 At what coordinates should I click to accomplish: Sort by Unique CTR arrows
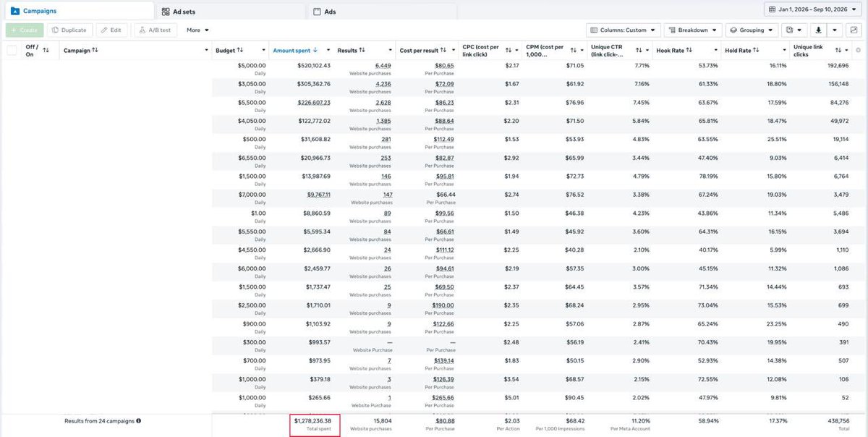pos(639,50)
